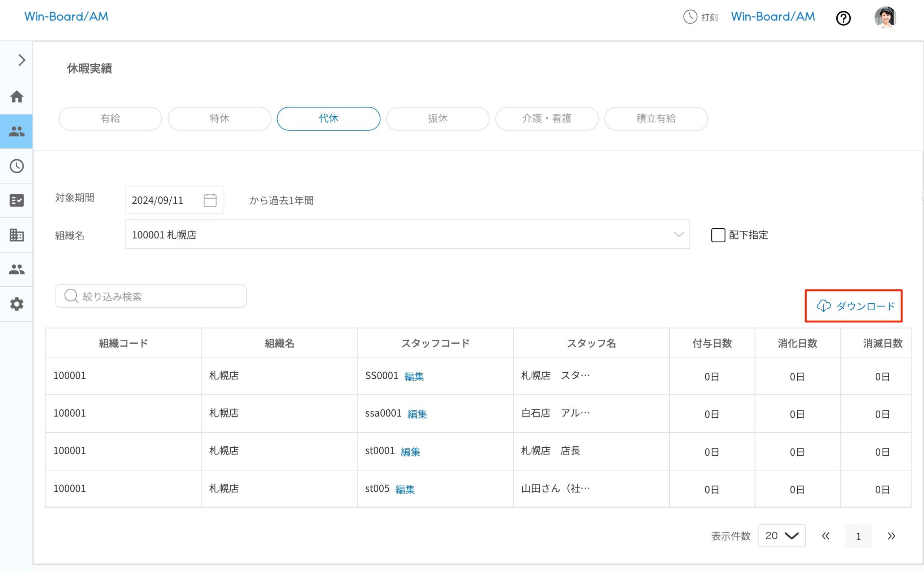Click the ダウンロード download button

854,306
